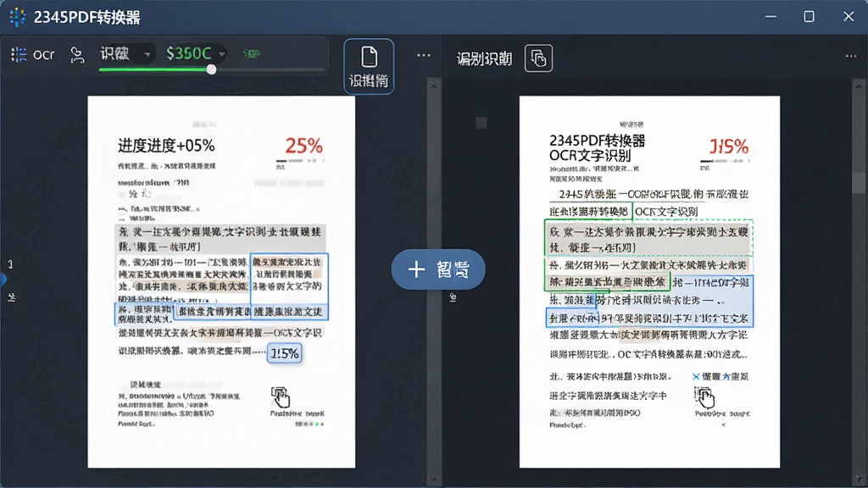Image resolution: width=868 pixels, height=488 pixels.
Task: Open the left toolbar three-dots more menu
Action: (424, 55)
